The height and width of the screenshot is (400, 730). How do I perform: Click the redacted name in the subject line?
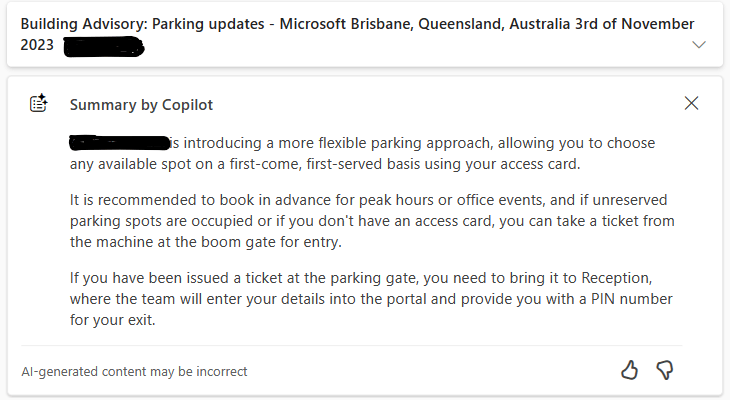(104, 47)
